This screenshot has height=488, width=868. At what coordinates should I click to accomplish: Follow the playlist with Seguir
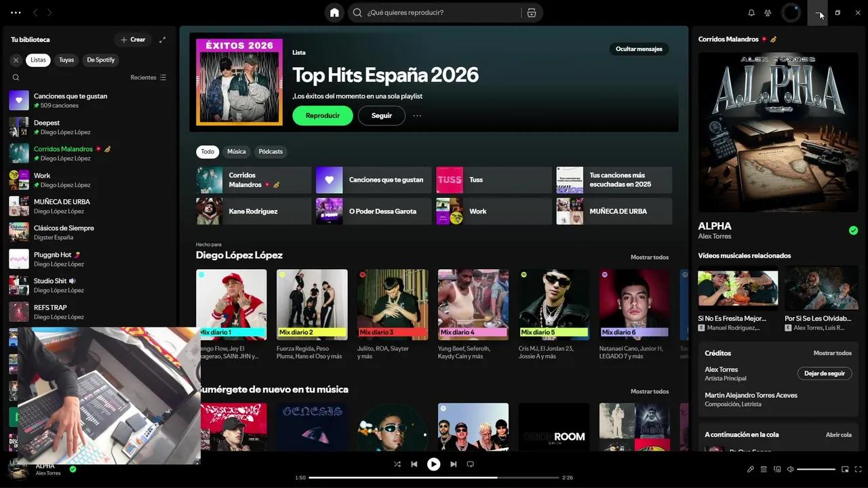[x=382, y=115]
